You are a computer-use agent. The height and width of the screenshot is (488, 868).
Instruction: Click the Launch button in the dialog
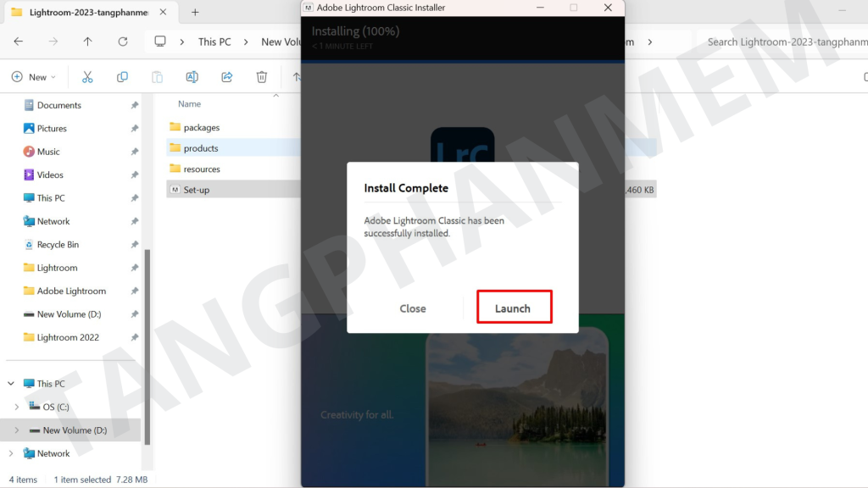point(513,308)
